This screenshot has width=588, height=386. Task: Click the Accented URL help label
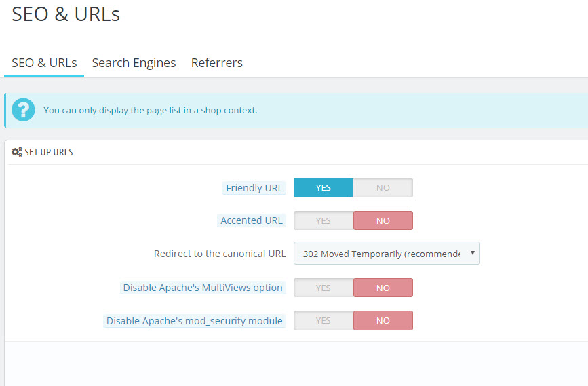pyautogui.click(x=251, y=220)
